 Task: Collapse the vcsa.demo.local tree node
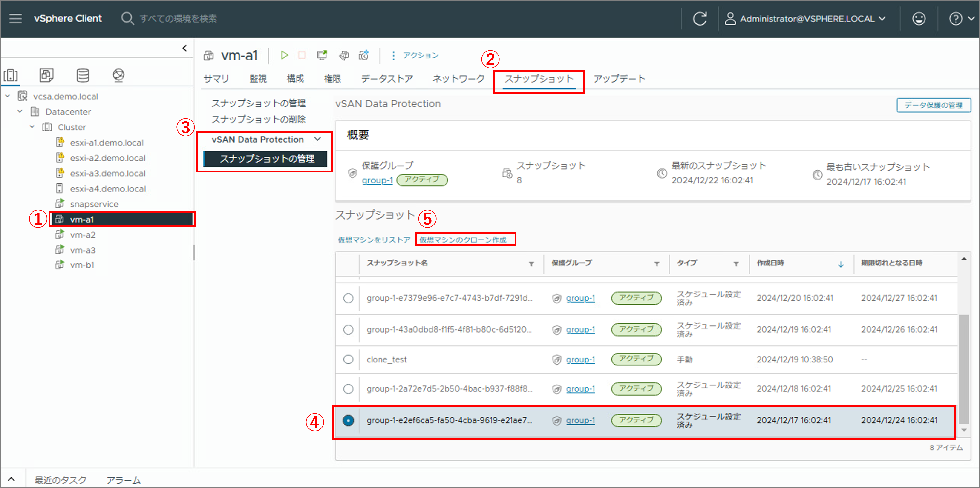tap(7, 96)
